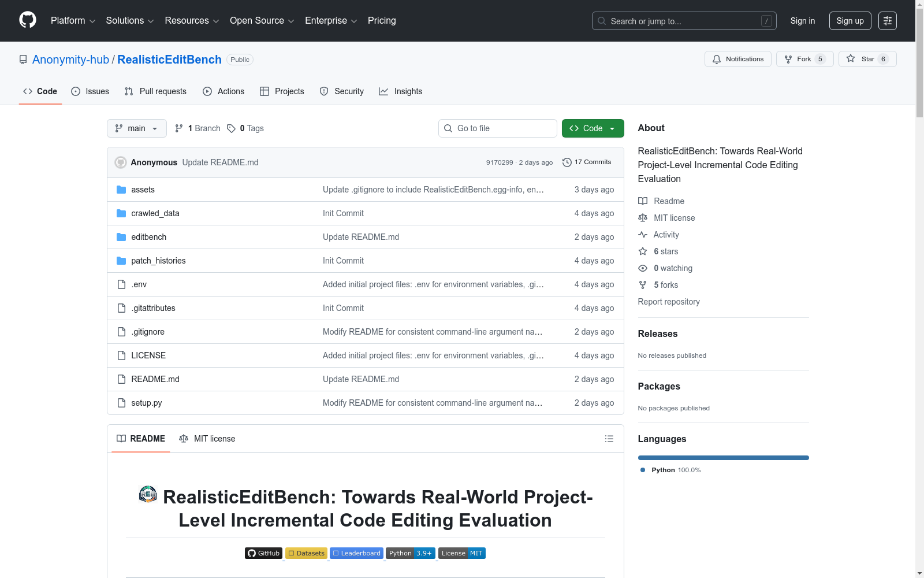Select the README tab in file viewer

[x=141, y=439]
